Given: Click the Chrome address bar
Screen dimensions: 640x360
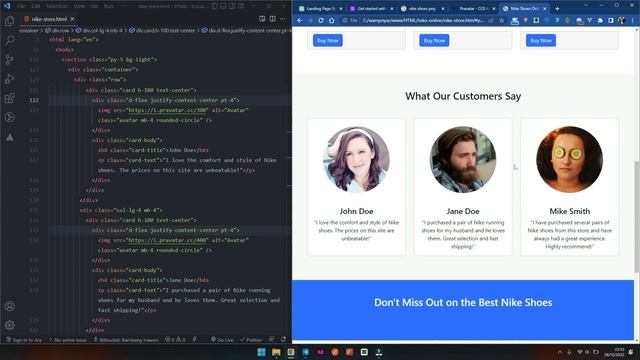Looking at the screenshot, I should (423, 20).
